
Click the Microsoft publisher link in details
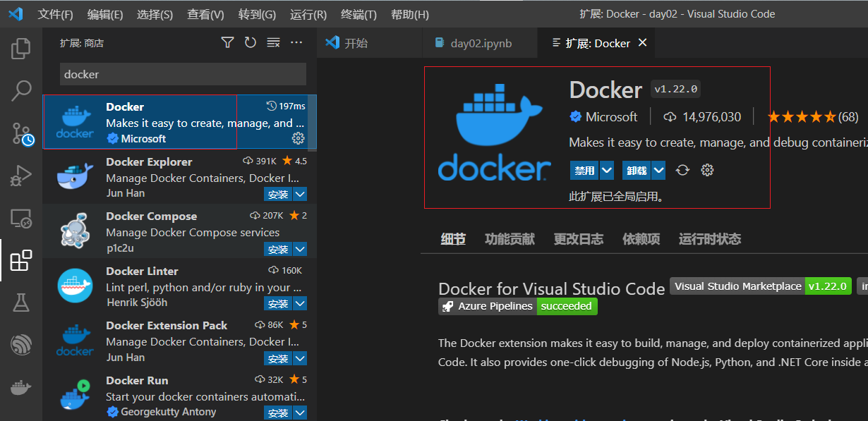point(611,116)
